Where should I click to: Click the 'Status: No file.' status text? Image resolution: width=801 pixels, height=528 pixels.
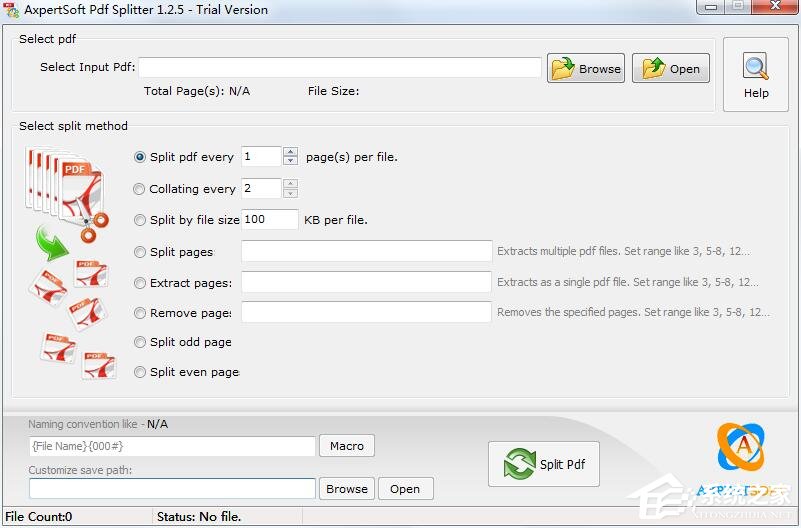[199, 517]
